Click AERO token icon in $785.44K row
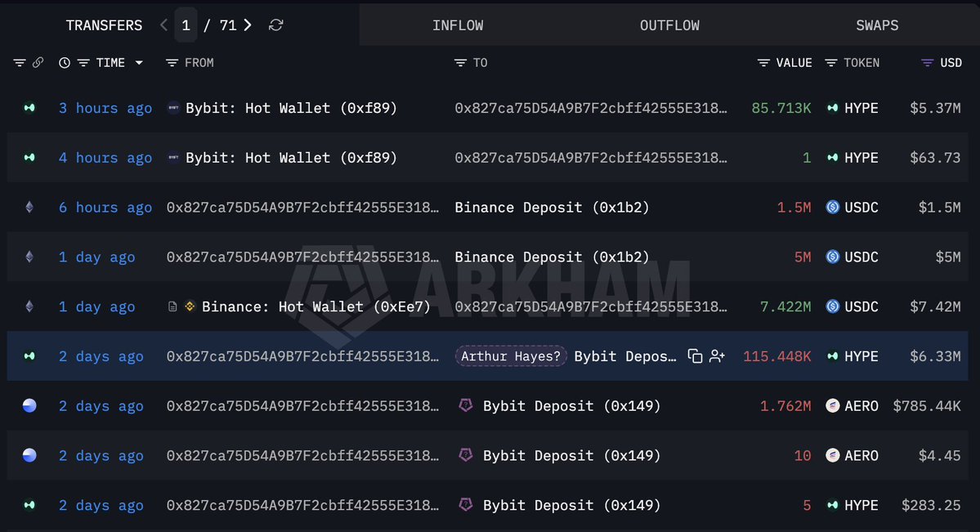This screenshot has width=980, height=532. point(833,405)
